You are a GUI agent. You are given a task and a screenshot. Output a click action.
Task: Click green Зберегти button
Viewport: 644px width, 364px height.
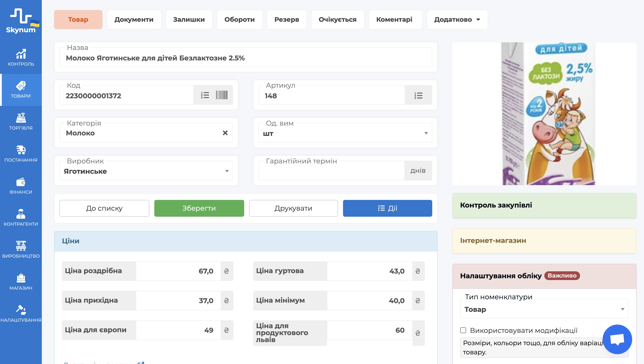click(199, 208)
